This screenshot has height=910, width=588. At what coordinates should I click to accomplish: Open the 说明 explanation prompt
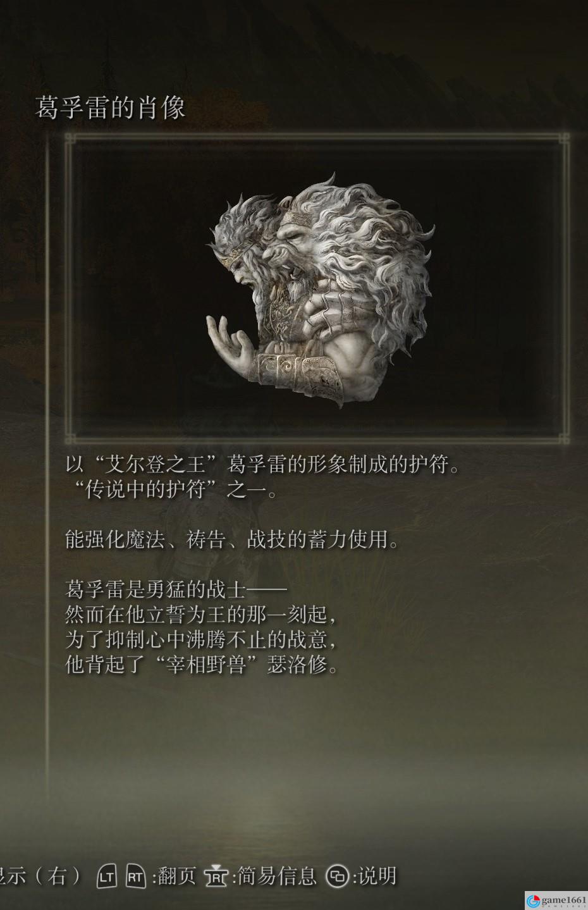click(x=377, y=876)
